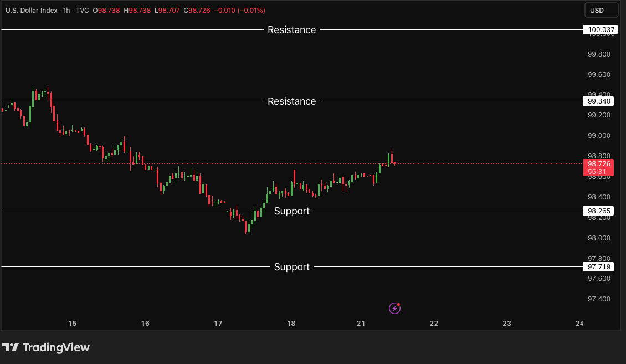Click the TradingView logo
This screenshot has height=364, width=626.
pos(46,347)
